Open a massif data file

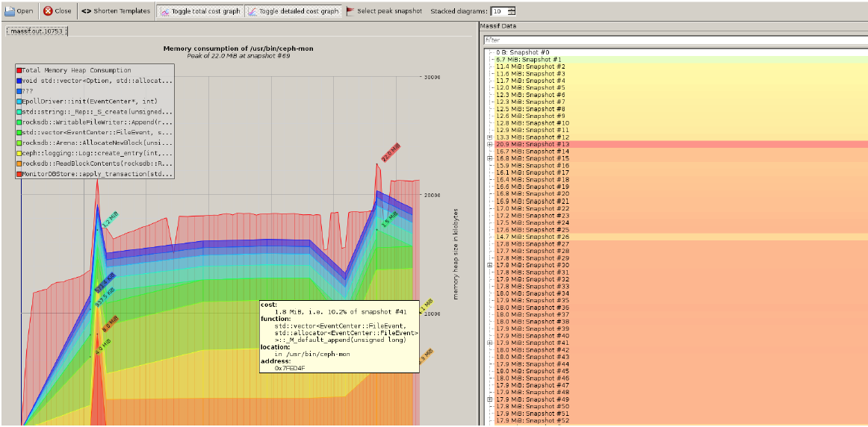19,11
